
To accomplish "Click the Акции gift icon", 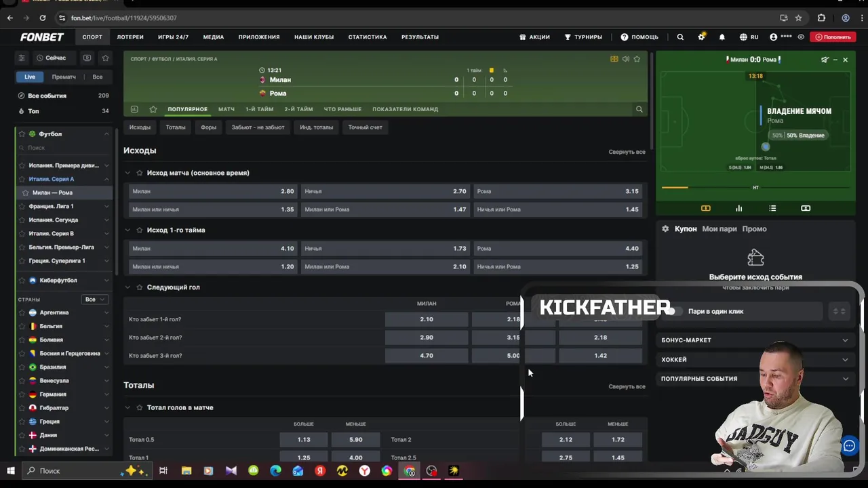I will tap(523, 37).
